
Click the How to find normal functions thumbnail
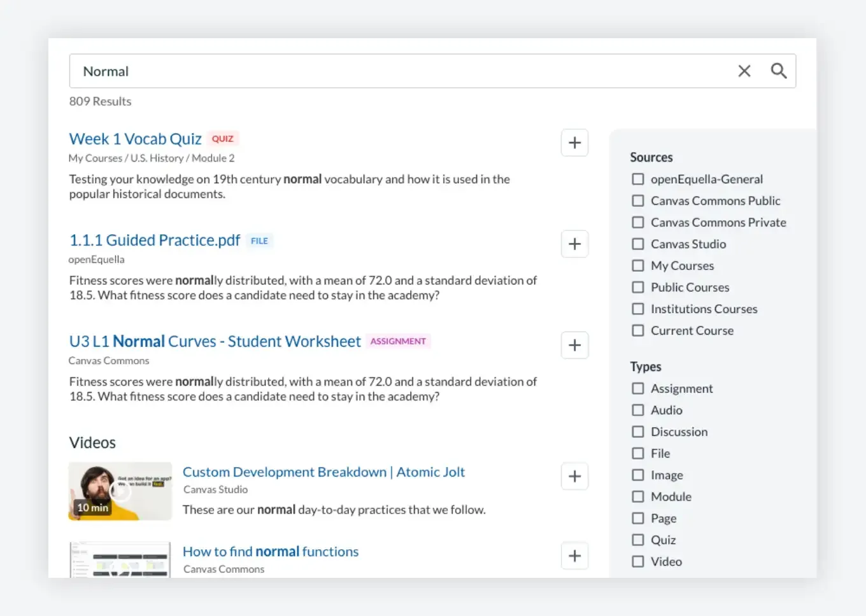(120, 559)
